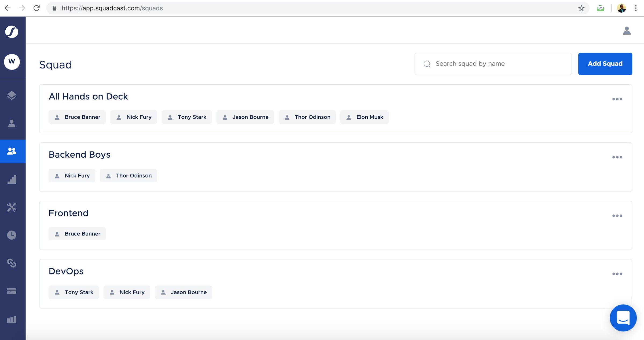Click the Add Squad button
Image resolution: width=644 pixels, height=340 pixels.
(x=605, y=64)
